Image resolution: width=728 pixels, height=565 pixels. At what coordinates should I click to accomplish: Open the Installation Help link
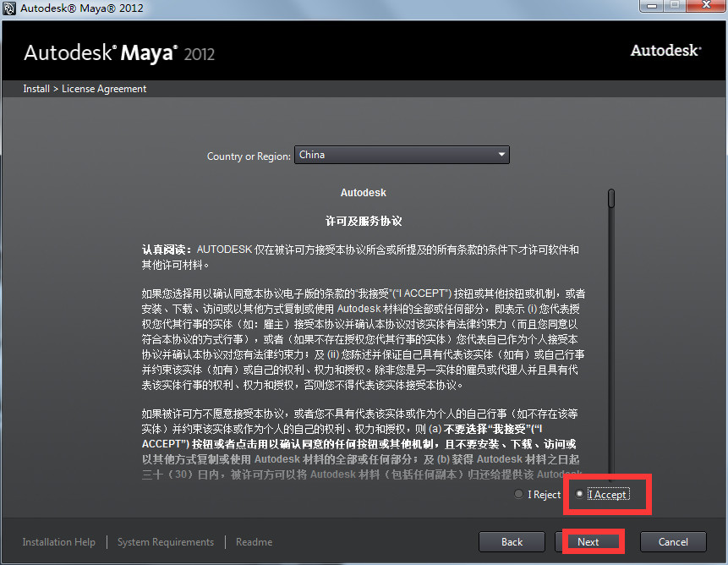[58, 542]
